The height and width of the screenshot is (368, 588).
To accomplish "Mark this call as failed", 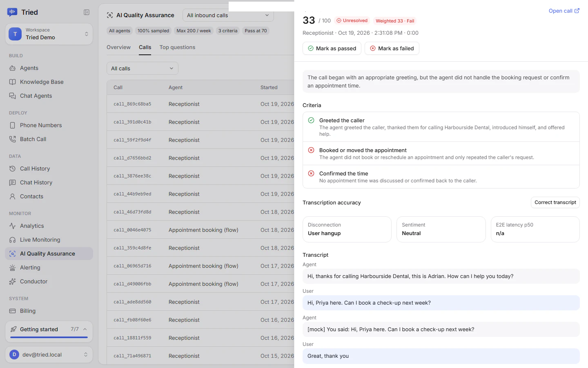I will tap(392, 48).
